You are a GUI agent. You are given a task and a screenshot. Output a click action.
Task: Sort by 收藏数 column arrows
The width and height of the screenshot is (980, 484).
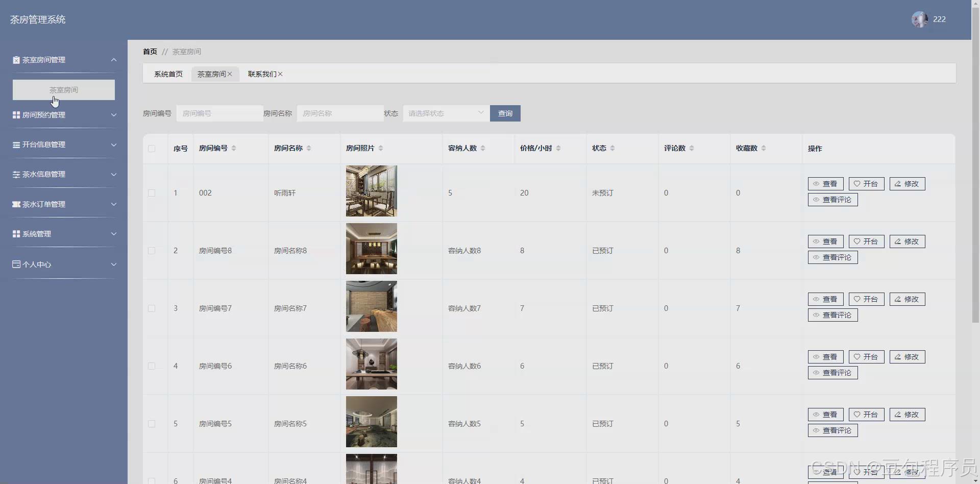pos(764,148)
